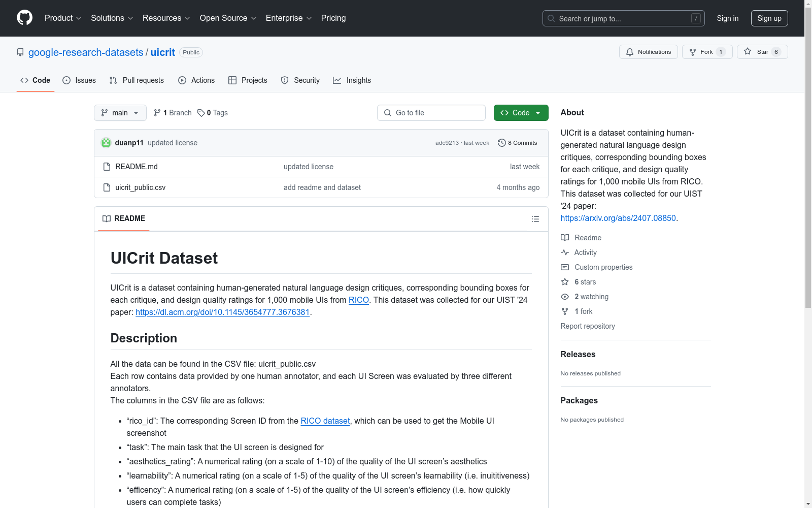The image size is (812, 508).
Task: Open the Enterprise dropdown menu
Action: pos(289,18)
